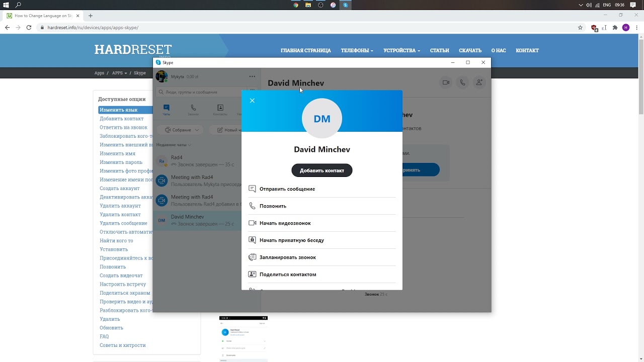
Task: Click the Новый чат button in Skype
Action: coord(225,130)
